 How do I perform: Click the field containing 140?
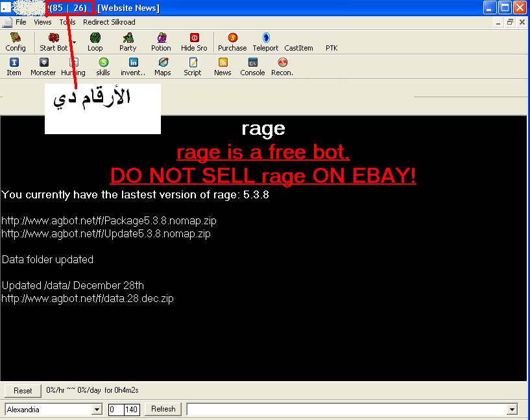132,410
